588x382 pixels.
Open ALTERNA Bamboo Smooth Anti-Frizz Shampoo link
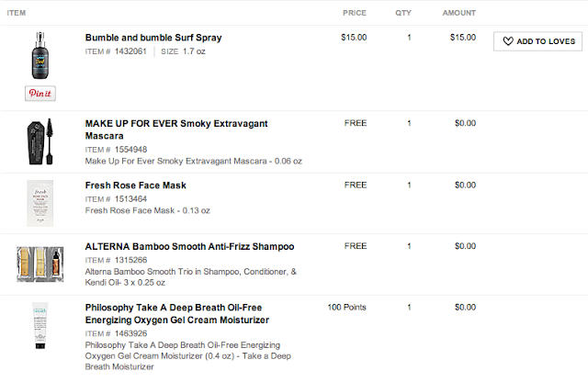(x=189, y=246)
